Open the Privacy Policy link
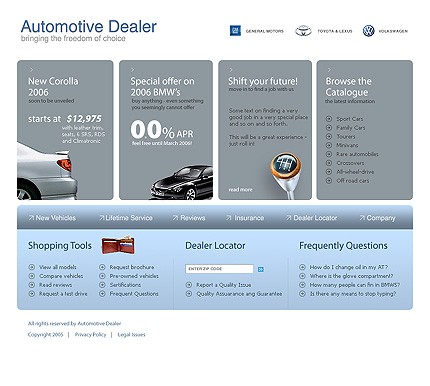 (x=90, y=334)
